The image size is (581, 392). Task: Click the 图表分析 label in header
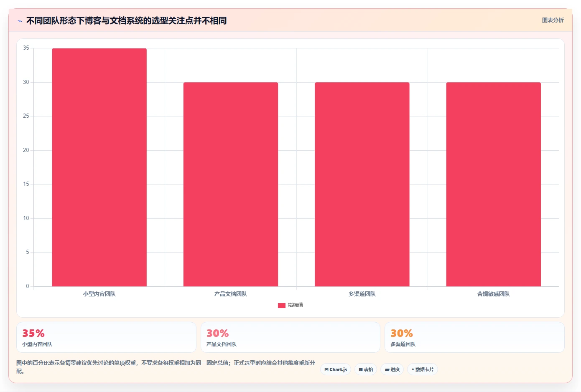pos(553,20)
